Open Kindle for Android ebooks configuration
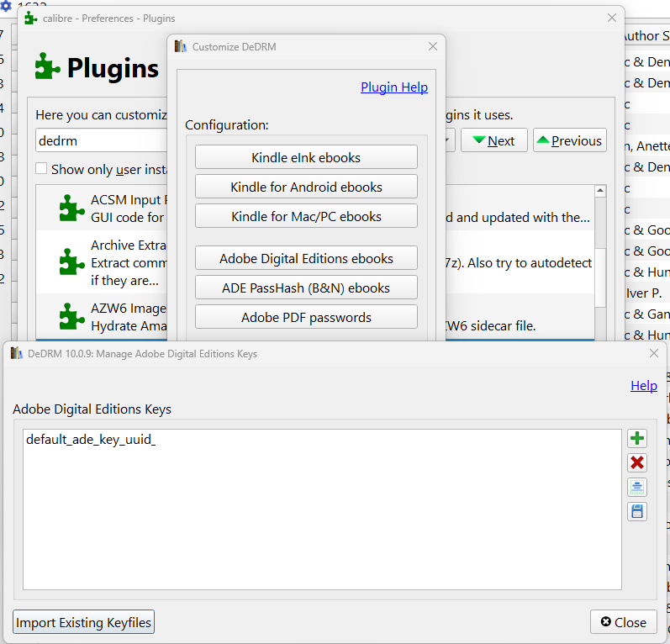This screenshot has height=644, width=670. pyautogui.click(x=306, y=187)
